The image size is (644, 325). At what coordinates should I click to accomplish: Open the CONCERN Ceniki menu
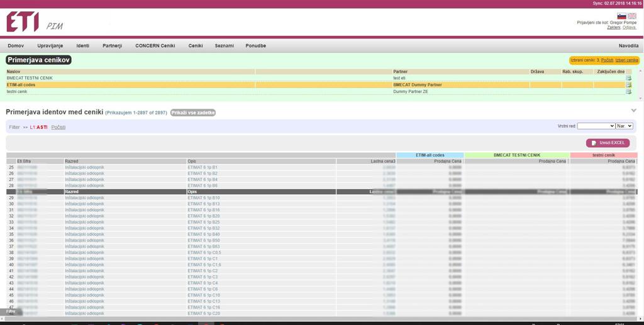[155, 46]
